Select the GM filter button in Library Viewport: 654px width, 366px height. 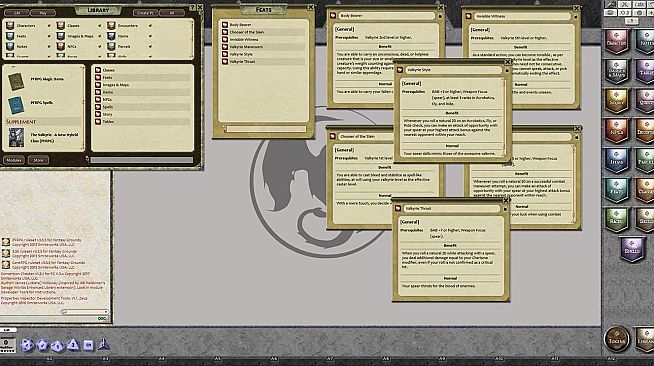point(17,13)
